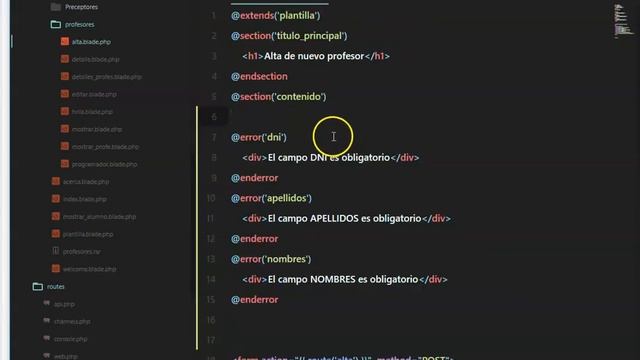
Task: Click line number 10 in gutter
Action: (211, 198)
